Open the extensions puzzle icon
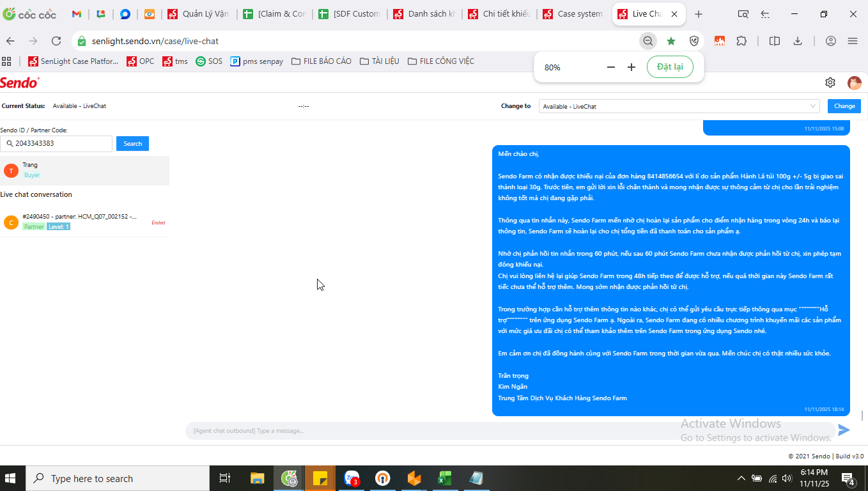 741,41
